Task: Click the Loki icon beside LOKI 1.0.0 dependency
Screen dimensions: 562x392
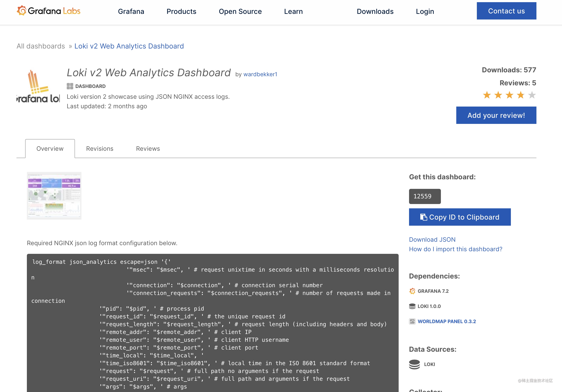Action: point(413,306)
